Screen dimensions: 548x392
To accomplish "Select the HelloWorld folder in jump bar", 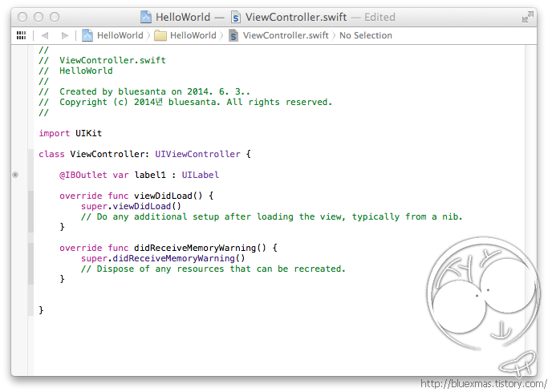I will click(185, 35).
